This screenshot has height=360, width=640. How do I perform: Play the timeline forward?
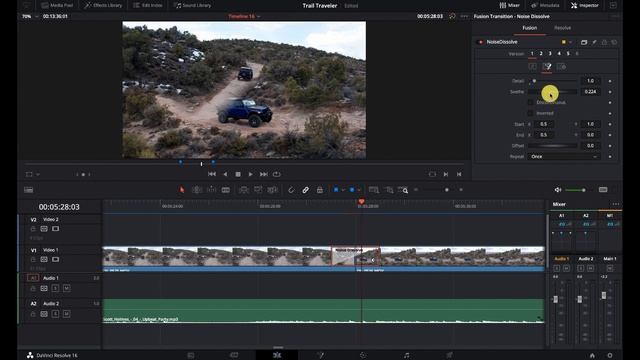(250, 174)
